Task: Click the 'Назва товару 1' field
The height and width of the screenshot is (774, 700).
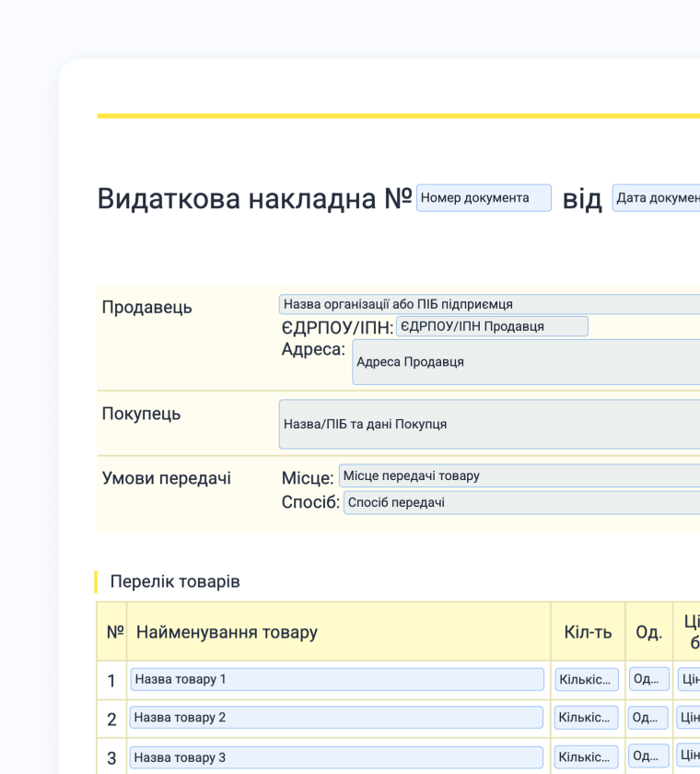Action: point(337,679)
